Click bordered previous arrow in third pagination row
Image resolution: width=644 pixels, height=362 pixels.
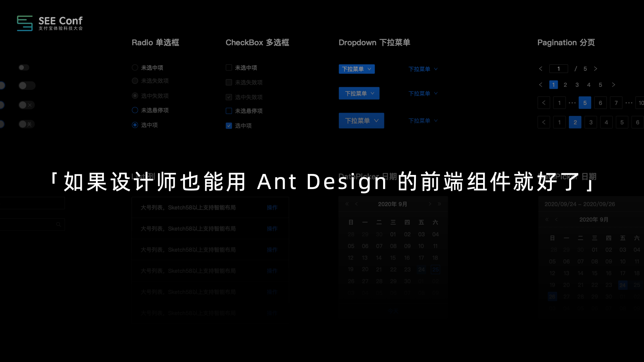click(544, 103)
